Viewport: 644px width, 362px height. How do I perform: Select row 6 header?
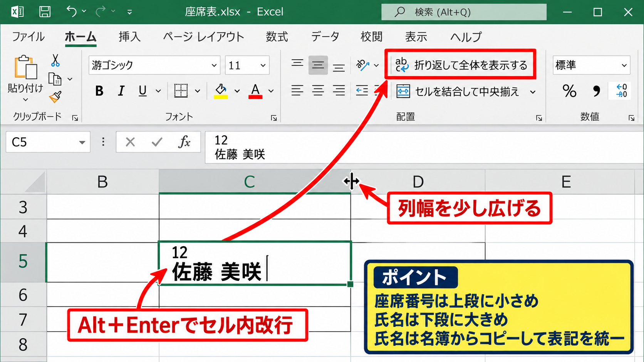(x=23, y=295)
